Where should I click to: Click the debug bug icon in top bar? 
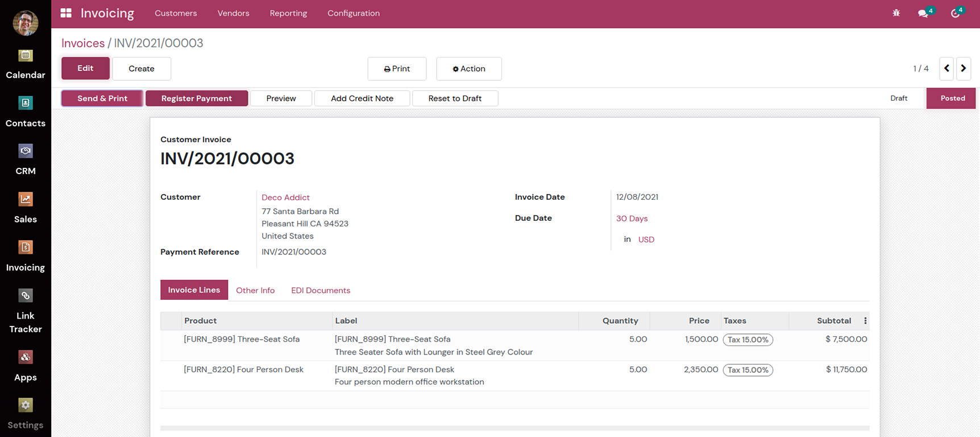896,13
